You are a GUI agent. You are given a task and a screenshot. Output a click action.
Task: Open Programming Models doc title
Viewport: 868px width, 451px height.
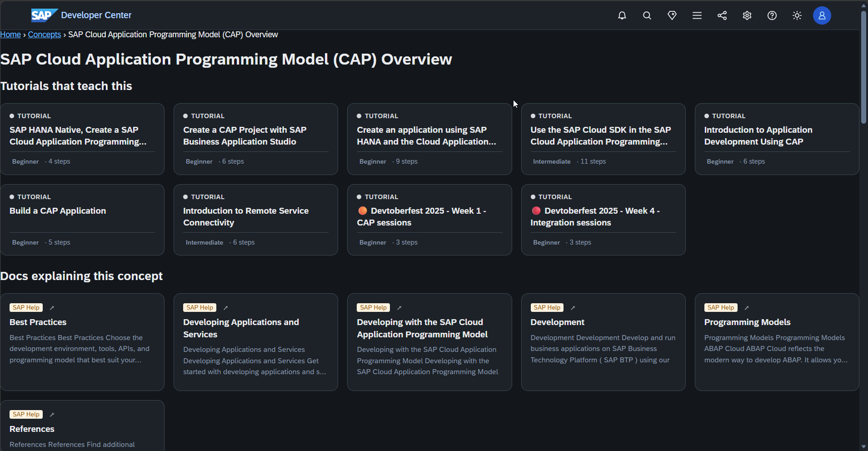point(748,322)
